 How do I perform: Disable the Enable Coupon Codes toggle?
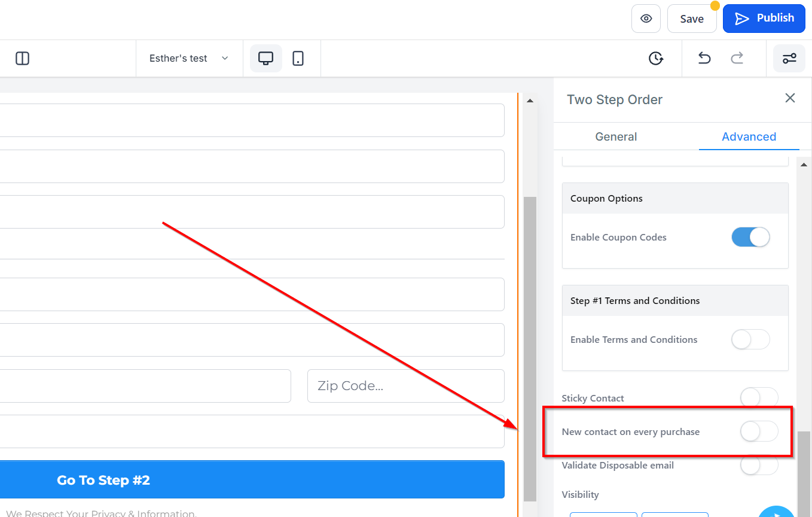[x=750, y=237]
